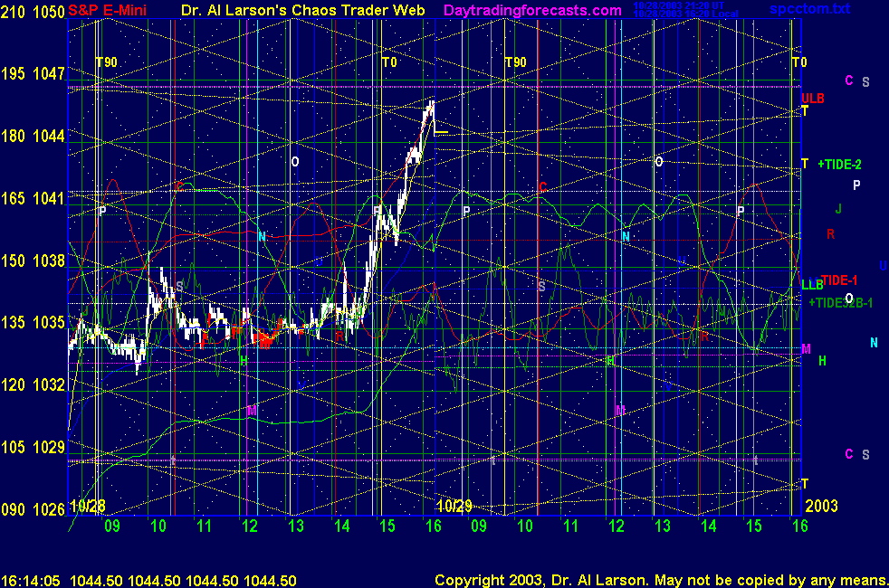Select the 10/29 date label
The height and width of the screenshot is (588, 889).
click(454, 506)
